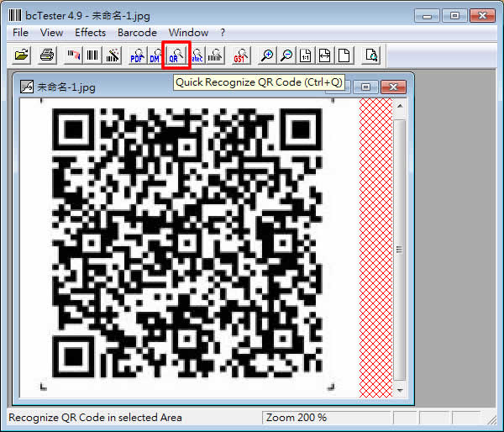Screen dimensions: 504x432
Task: Click the Zoom Out magnifier icon
Action: 286,55
